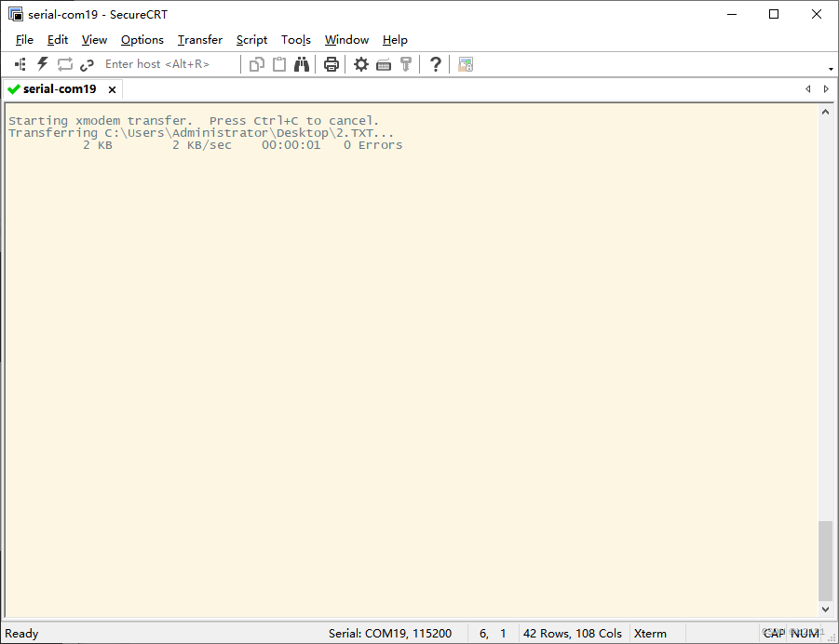This screenshot has width=839, height=644.
Task: Click the terminal scrollbar down arrow
Action: click(825, 610)
